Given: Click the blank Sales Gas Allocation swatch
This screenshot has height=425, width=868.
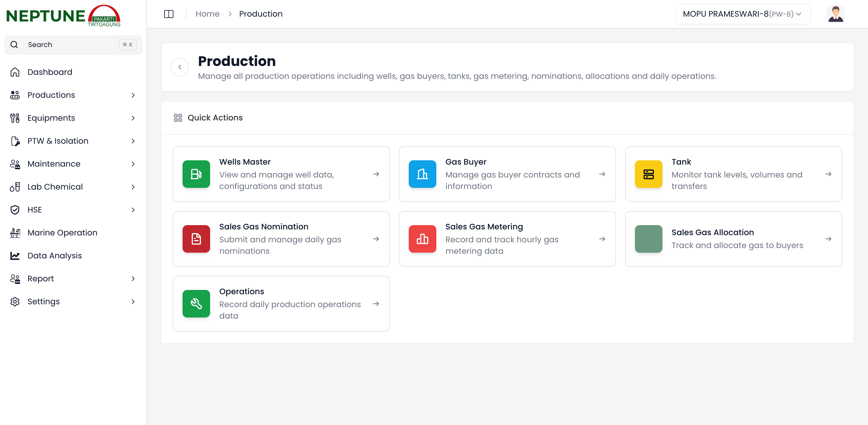Looking at the screenshot, I should [x=648, y=239].
